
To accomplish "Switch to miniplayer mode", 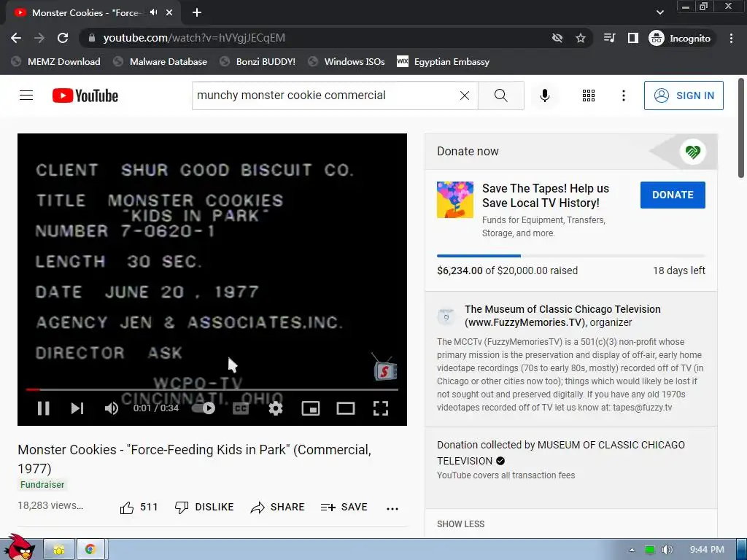I will coord(311,408).
